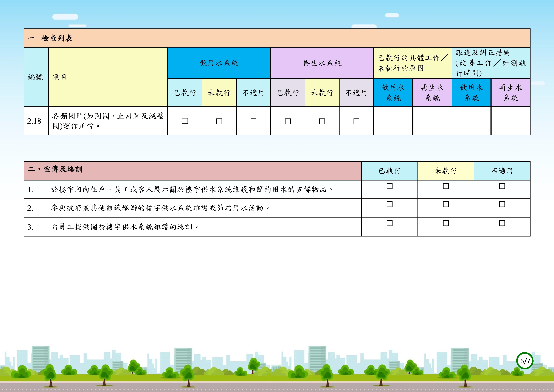Image resolution: width=554 pixels, height=392 pixels.
Task: Tick 已執行 for item 2 節約用水活動
Action: click(x=390, y=204)
